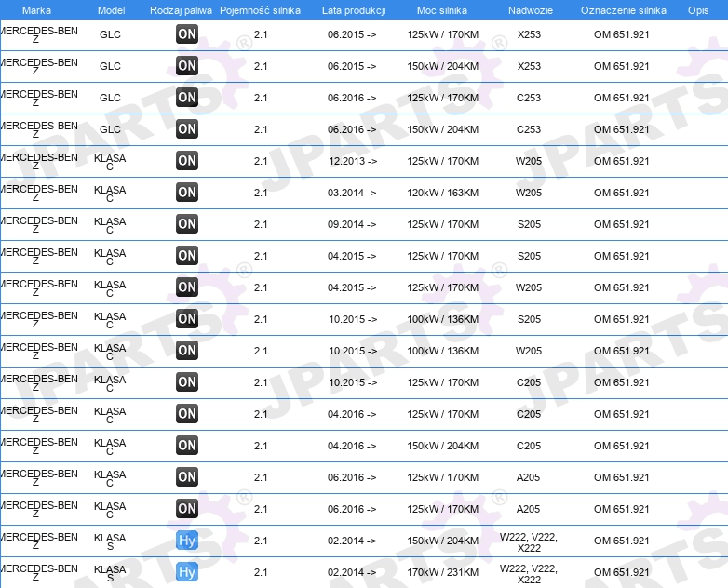728x588 pixels.
Task: Select the Marka column header
Action: tap(36, 10)
